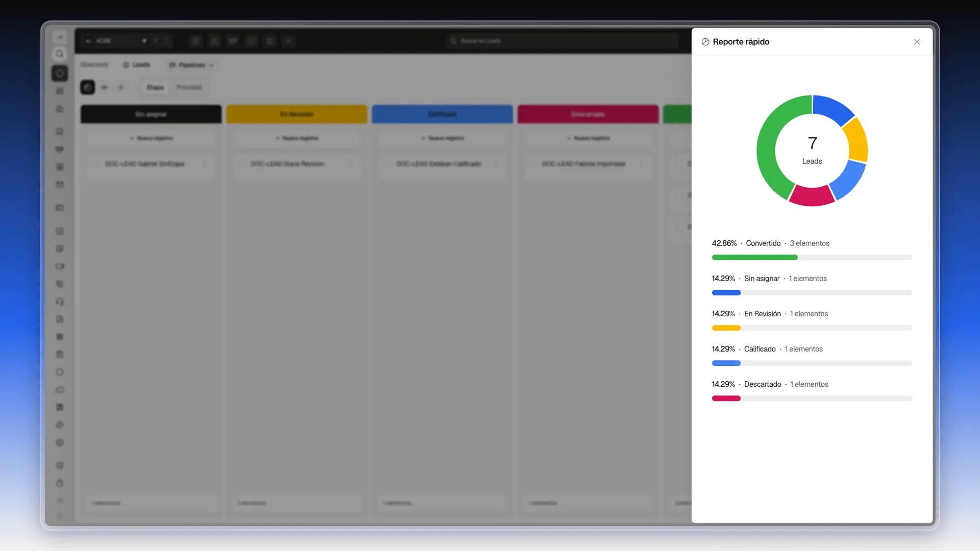
Task: Click the 'Descartado' label in the report
Action: [x=763, y=384]
